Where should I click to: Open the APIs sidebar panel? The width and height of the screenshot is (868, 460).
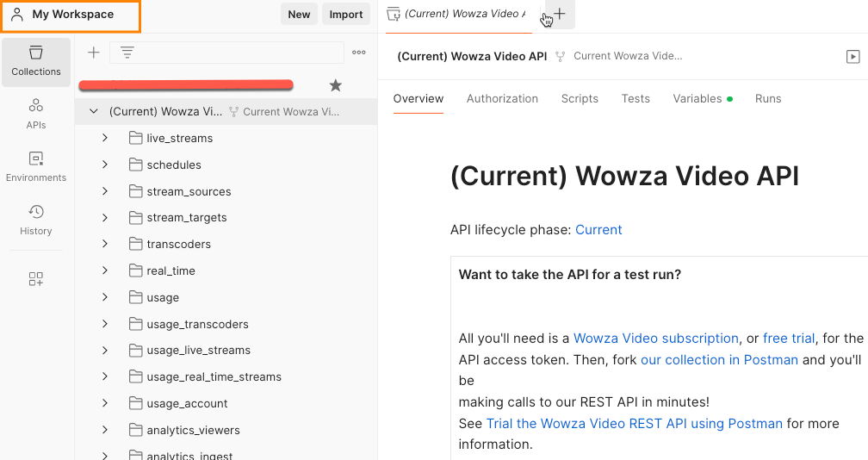pos(36,114)
